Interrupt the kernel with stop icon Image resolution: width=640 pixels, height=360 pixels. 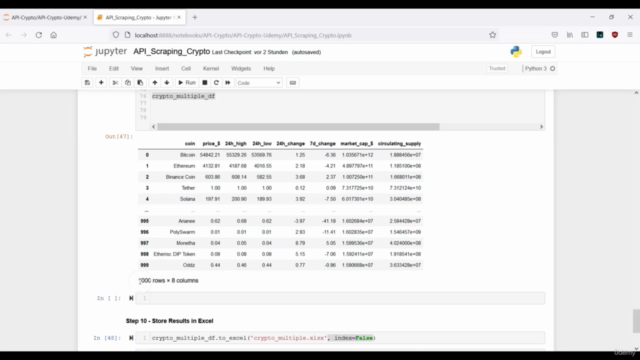pos(205,83)
